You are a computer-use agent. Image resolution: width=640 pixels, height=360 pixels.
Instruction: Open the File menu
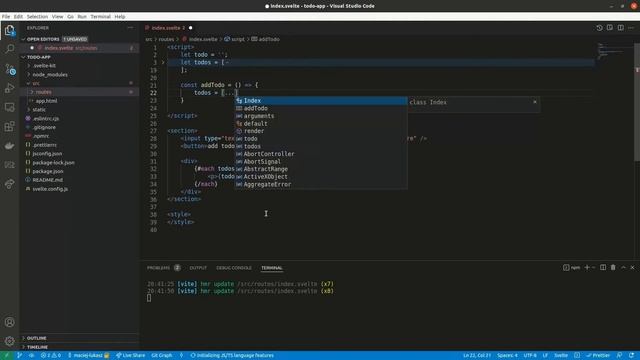pos(6,17)
